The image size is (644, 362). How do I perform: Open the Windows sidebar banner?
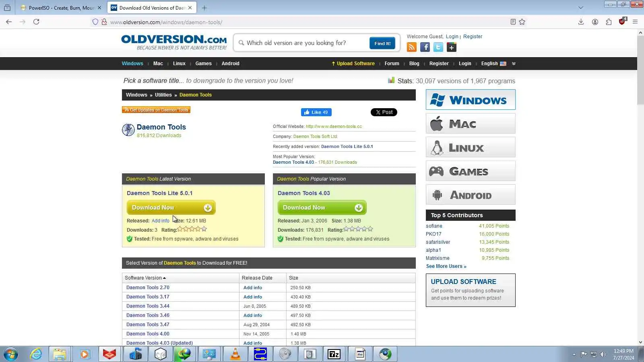coord(471,100)
